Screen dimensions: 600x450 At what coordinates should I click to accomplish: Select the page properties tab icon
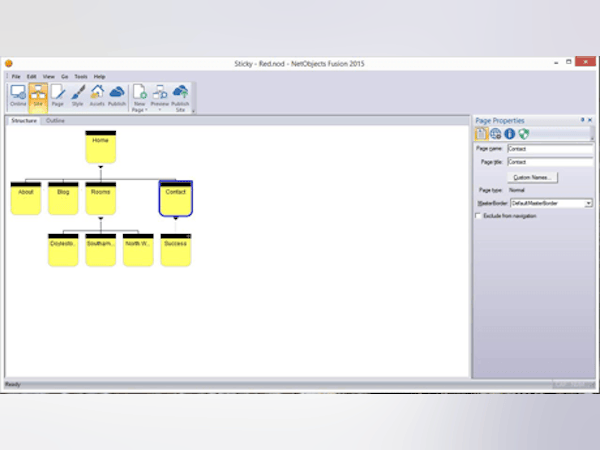point(481,134)
